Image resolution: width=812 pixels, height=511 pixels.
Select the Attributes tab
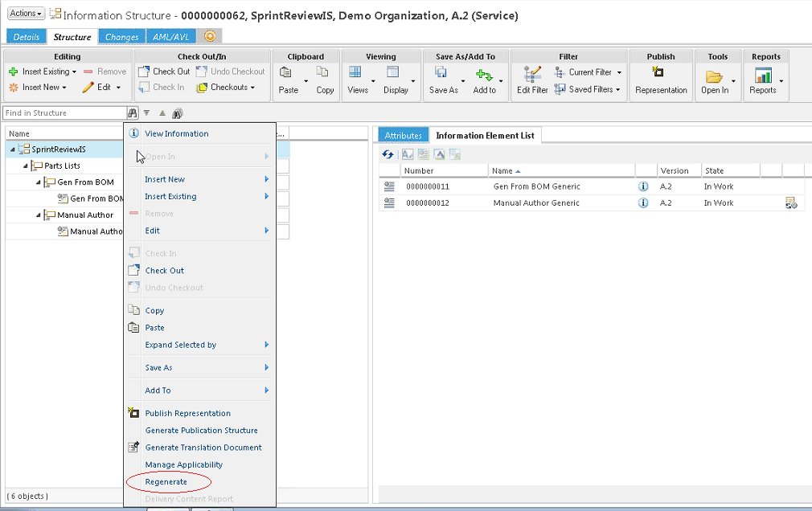click(404, 136)
